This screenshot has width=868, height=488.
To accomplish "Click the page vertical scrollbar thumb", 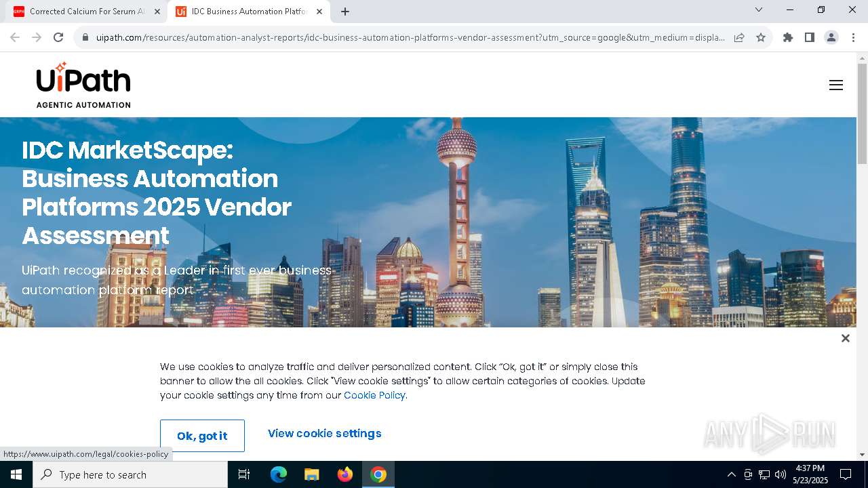I will [x=862, y=113].
